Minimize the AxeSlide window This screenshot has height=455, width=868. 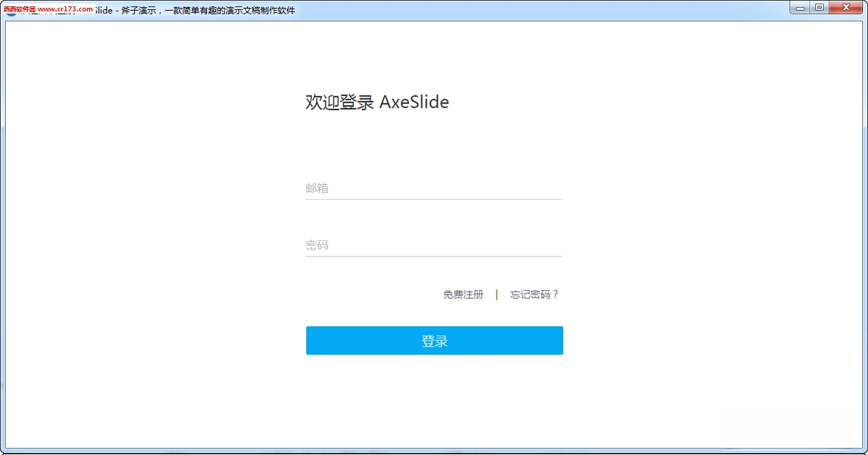click(800, 8)
